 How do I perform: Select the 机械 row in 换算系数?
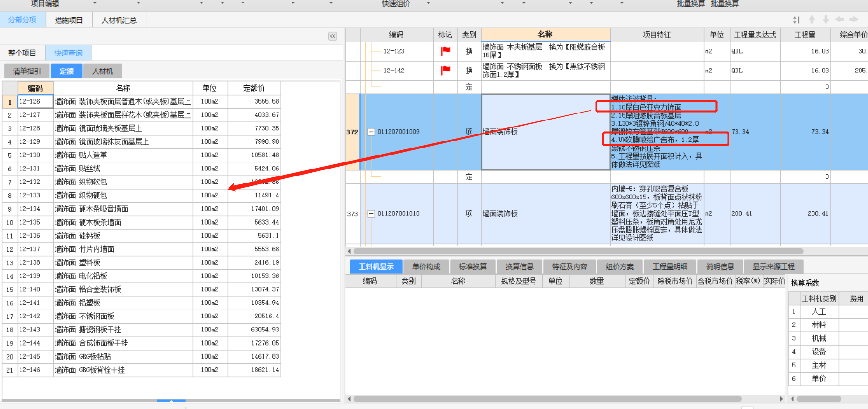828,338
